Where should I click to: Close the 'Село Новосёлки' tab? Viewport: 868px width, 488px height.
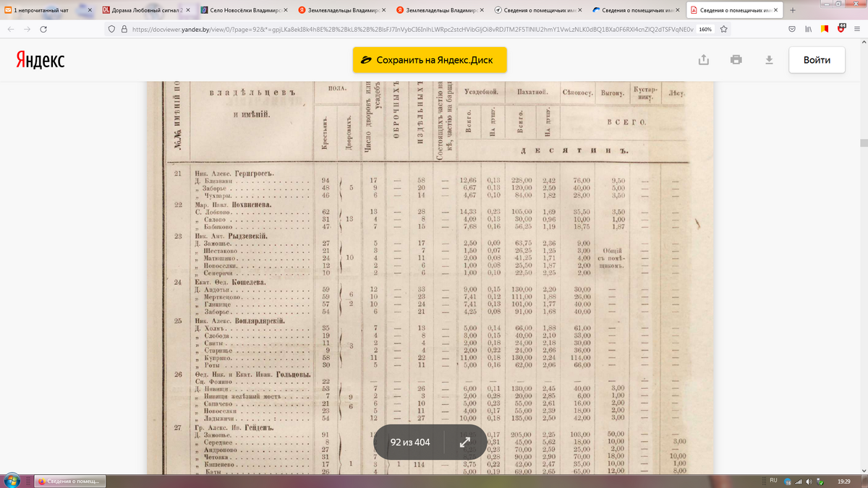coord(284,10)
